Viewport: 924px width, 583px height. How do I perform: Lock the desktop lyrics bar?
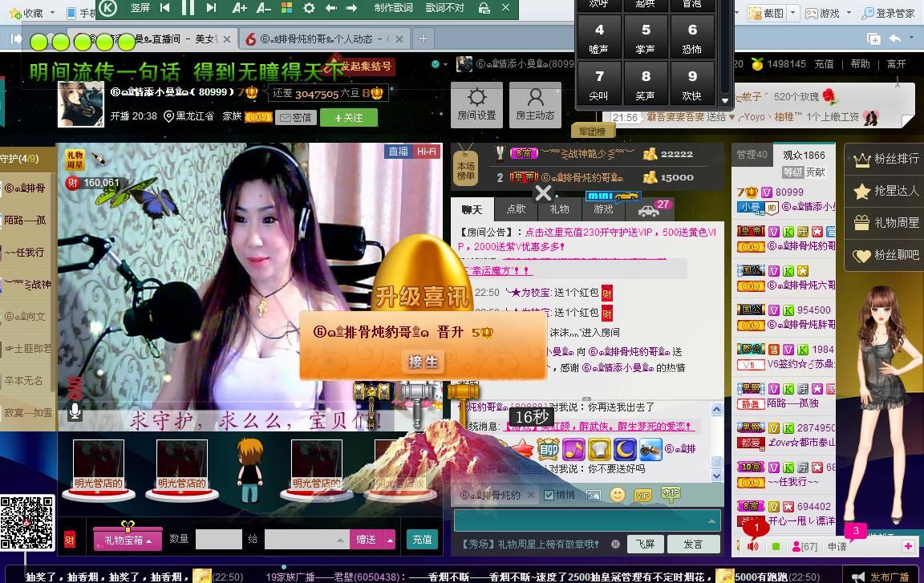point(484,8)
